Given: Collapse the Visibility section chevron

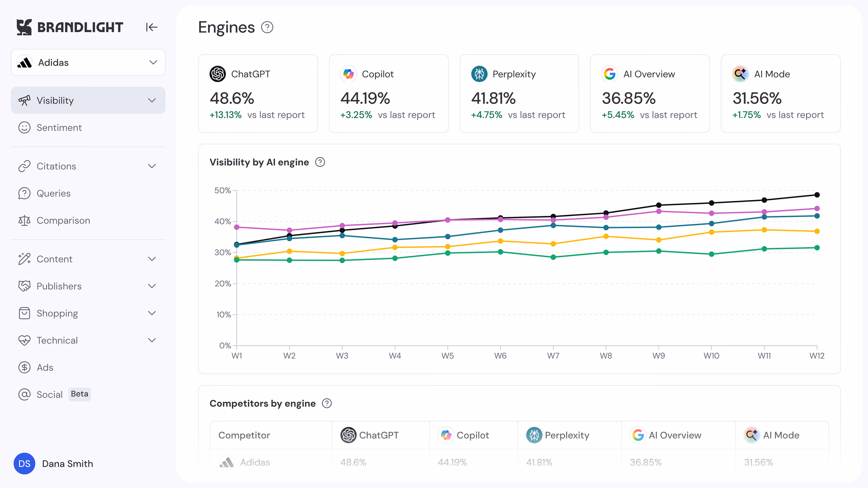Looking at the screenshot, I should click(x=152, y=100).
